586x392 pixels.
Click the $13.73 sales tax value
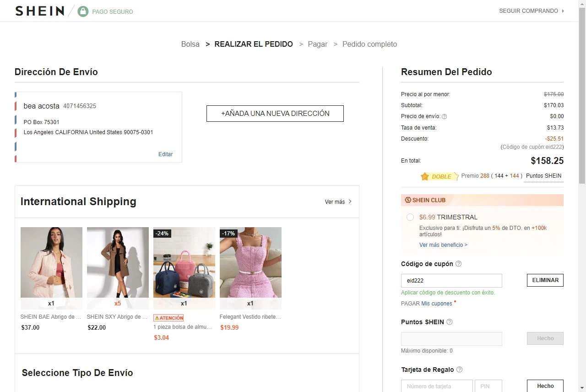555,128
